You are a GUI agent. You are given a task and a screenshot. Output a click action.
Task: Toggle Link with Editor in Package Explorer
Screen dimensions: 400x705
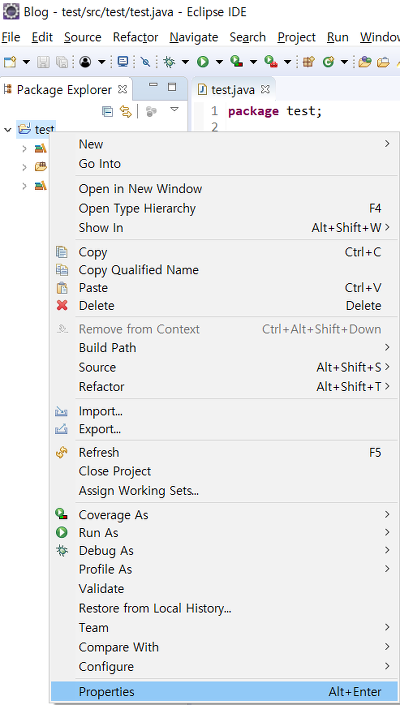pos(125,111)
